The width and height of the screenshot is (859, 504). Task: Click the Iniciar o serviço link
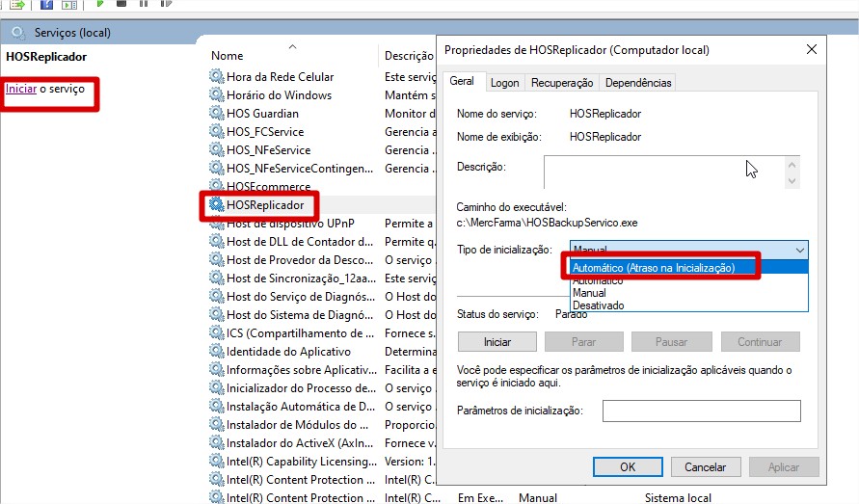click(x=20, y=89)
